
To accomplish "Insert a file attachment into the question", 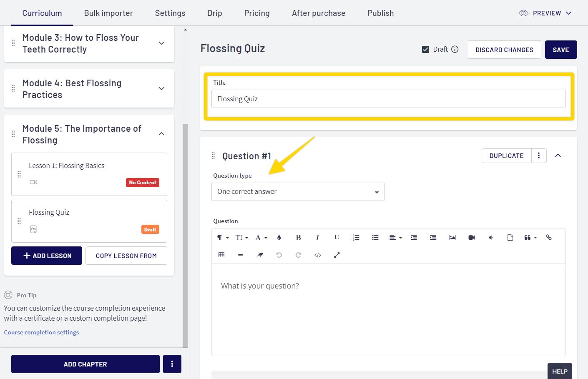I will pyautogui.click(x=510, y=238).
